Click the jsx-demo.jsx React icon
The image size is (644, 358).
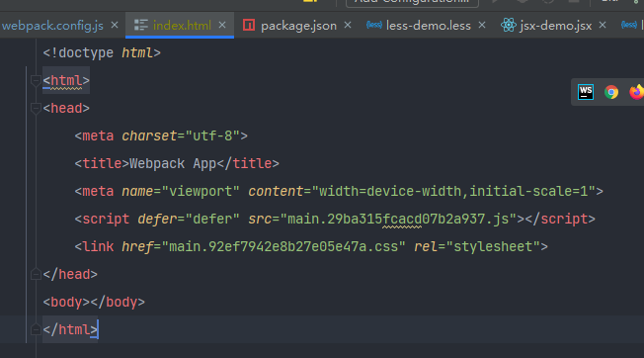pyautogui.click(x=508, y=25)
